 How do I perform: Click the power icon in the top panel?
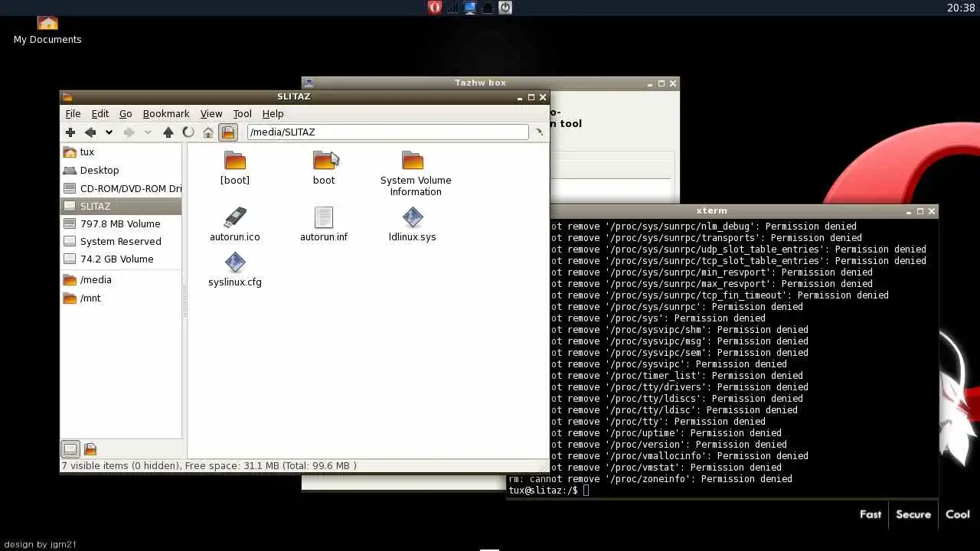(x=505, y=8)
